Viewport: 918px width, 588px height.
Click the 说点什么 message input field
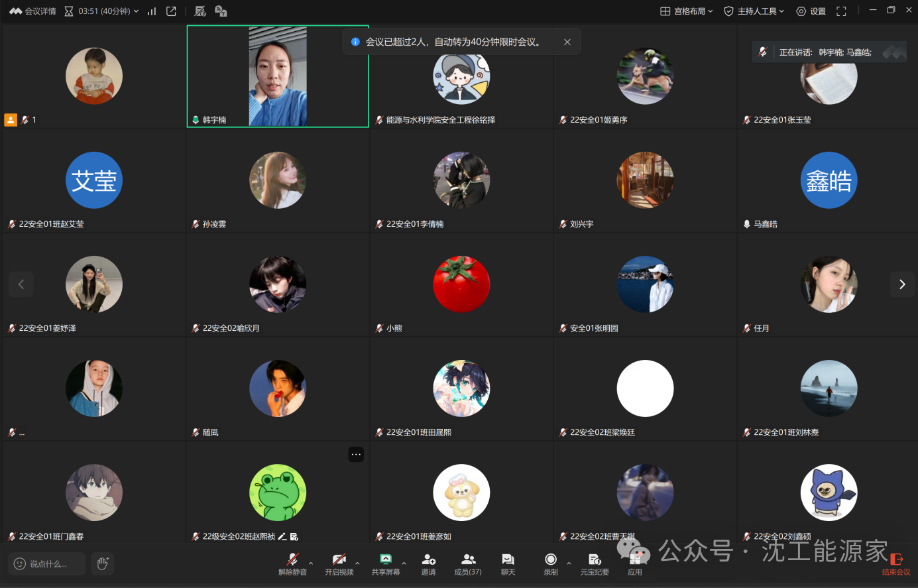(x=48, y=563)
